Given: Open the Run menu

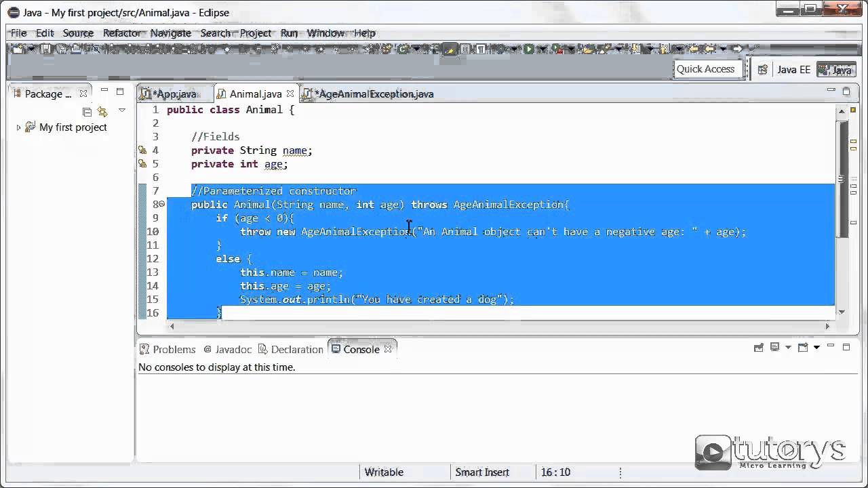Looking at the screenshot, I should [289, 33].
